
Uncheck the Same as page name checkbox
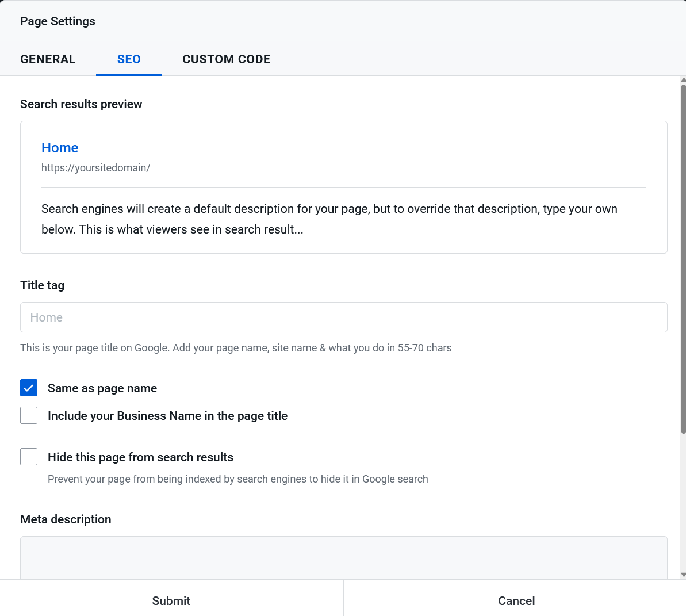pyautogui.click(x=29, y=388)
